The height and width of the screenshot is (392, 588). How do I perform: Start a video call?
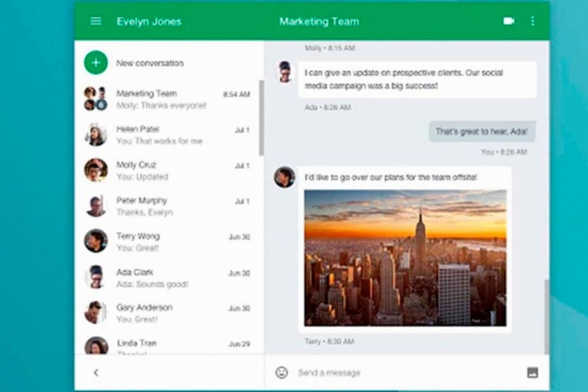tap(508, 21)
